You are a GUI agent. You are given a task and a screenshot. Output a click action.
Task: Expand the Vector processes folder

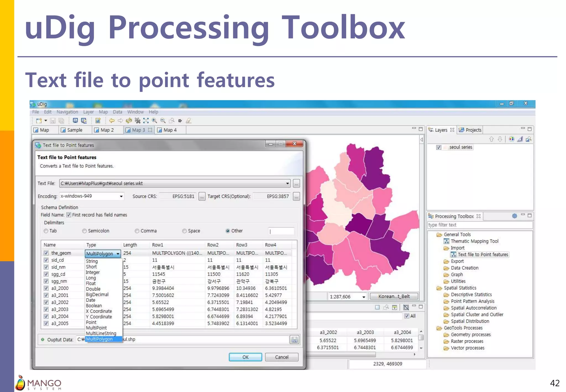coord(446,348)
